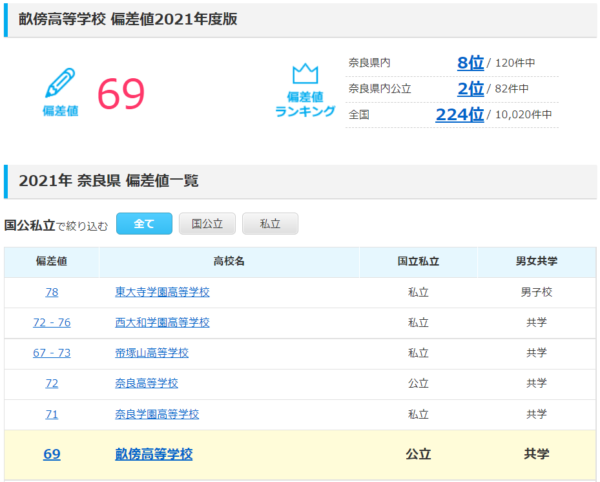Click deviation value 69 in highlighted row
This screenshot has width=600, height=482.
[52, 454]
